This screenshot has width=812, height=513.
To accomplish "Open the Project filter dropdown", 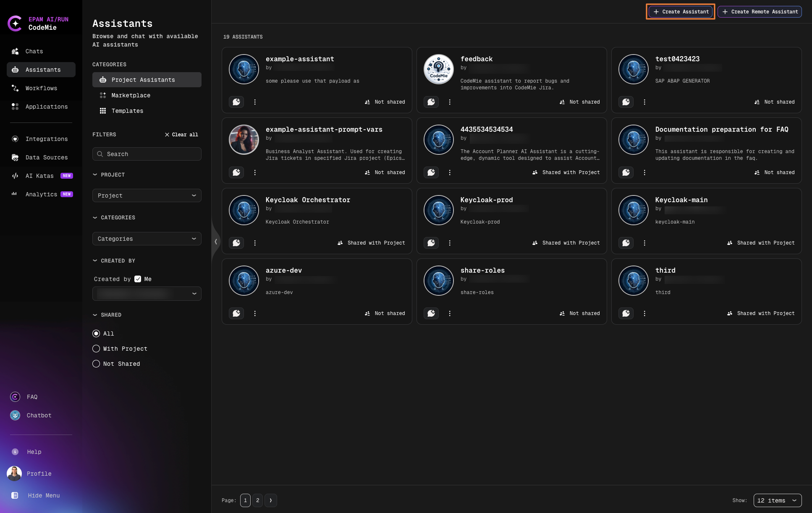I will pyautogui.click(x=147, y=195).
